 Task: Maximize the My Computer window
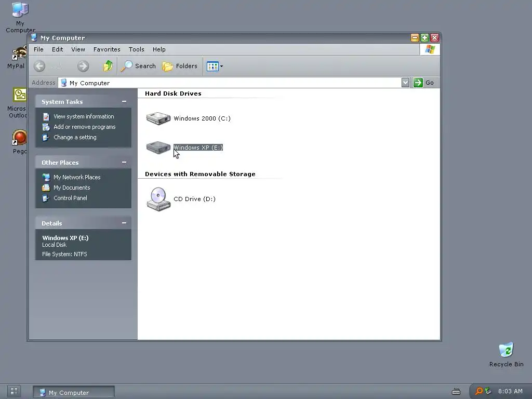click(424, 37)
